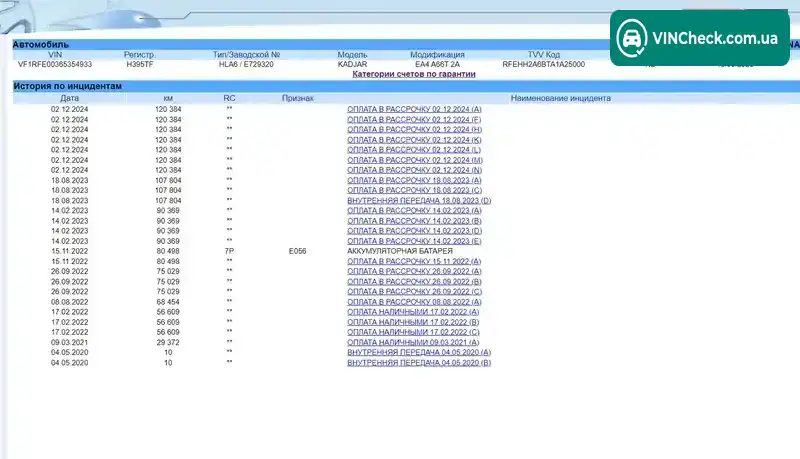800x459 pixels.
Task: Open ОПЛАТА В РАССРОЧКУ 02.12.2024 (L)
Action: tap(414, 150)
